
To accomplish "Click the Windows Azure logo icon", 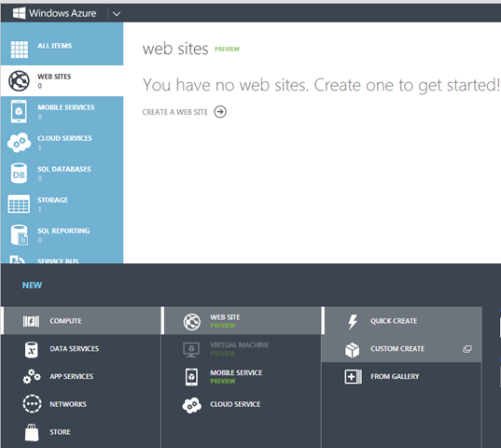I will tap(19, 13).
